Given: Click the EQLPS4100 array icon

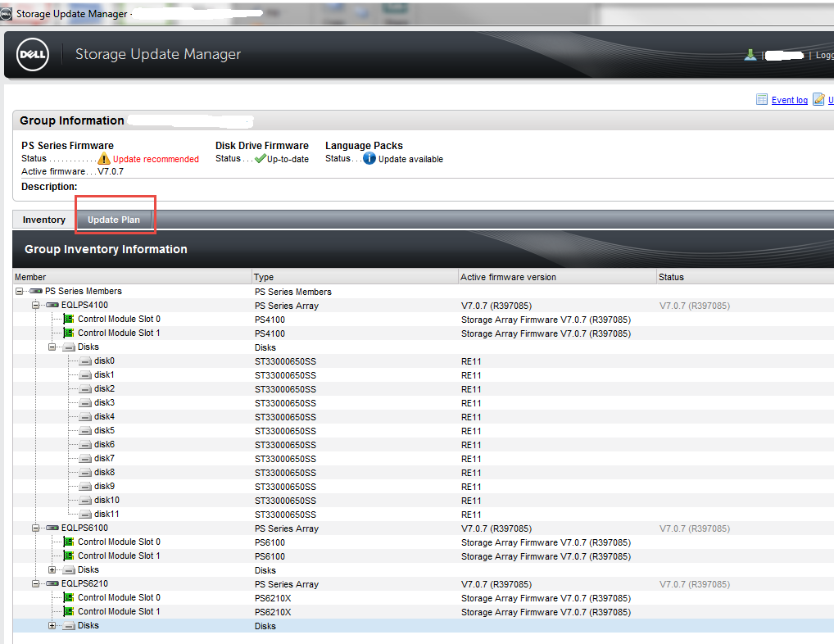Looking at the screenshot, I should pos(52,305).
